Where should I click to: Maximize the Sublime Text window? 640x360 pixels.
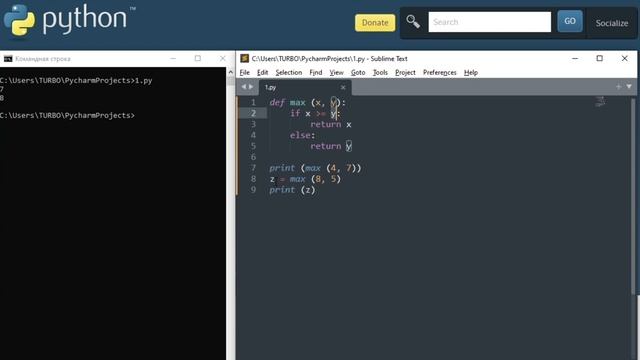coord(600,58)
